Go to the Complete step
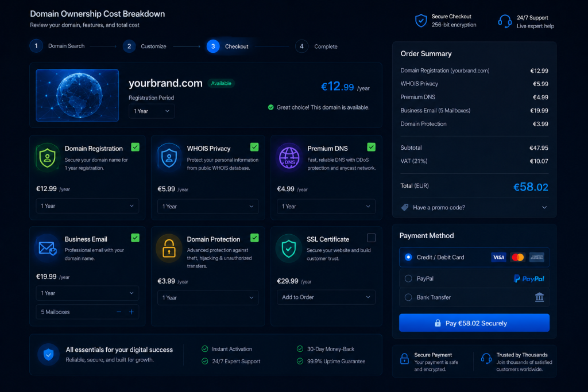Viewport: 588px width, 392px height. (316, 46)
